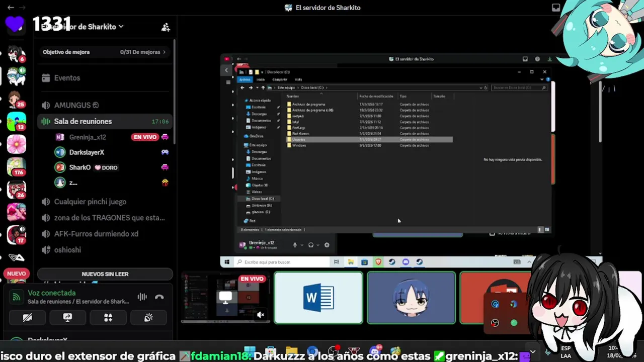
Task: Open Explorer recent locations dropdown arrow
Action: [x=257, y=87]
